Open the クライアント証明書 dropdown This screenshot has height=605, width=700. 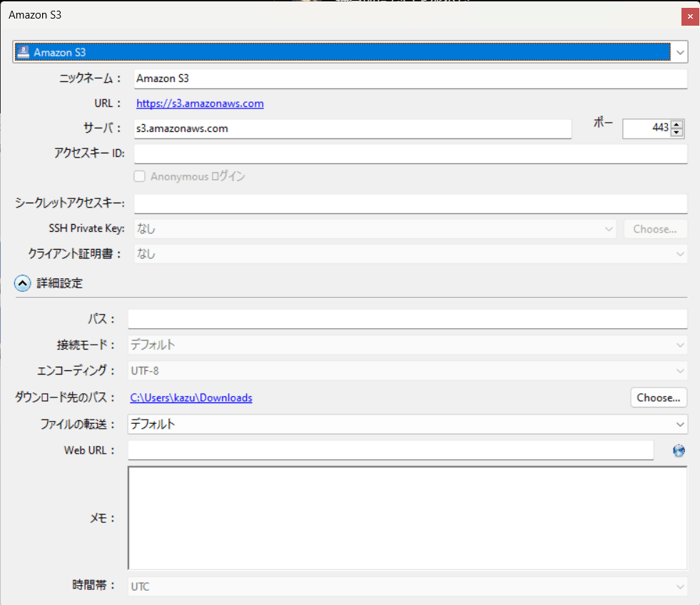coord(410,254)
